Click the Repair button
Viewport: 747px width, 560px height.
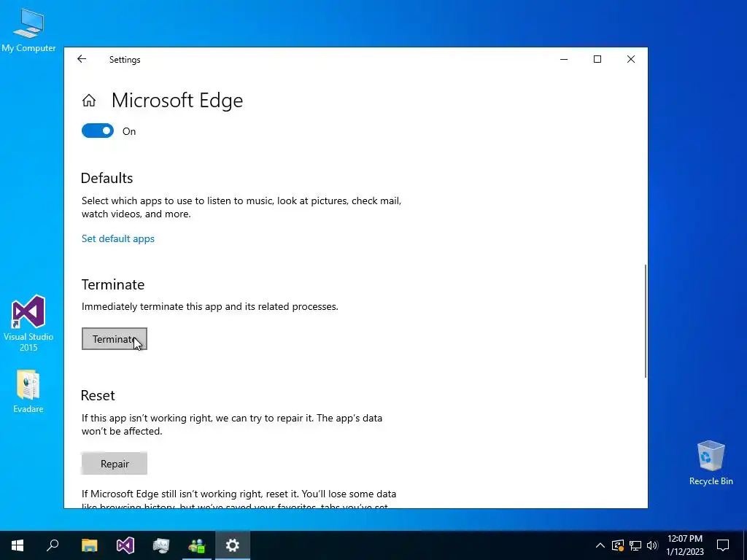coord(115,463)
